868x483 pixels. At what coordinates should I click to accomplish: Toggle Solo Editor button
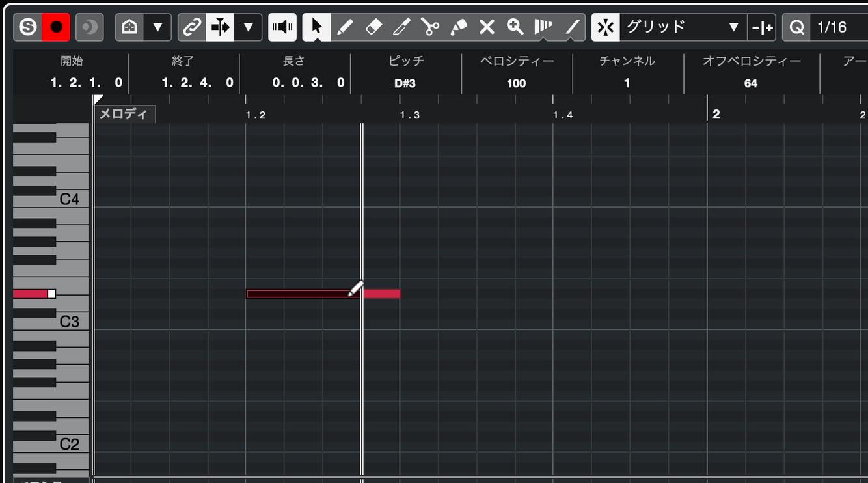(28, 27)
